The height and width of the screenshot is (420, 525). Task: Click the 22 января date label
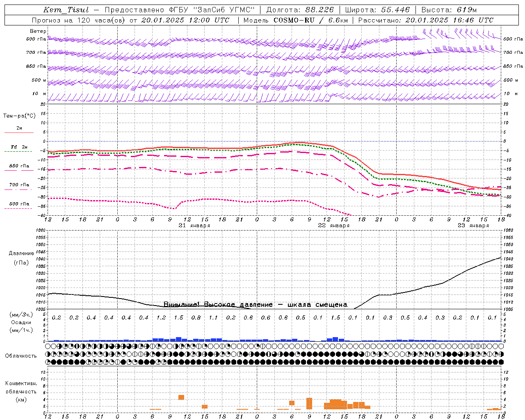click(334, 226)
